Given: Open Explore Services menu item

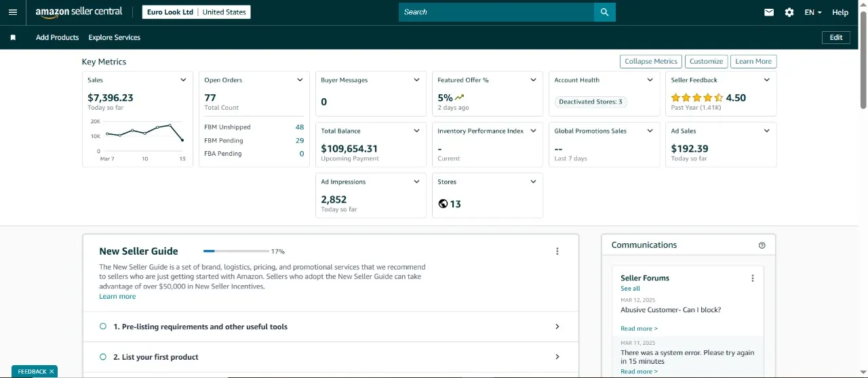Looking at the screenshot, I should click(x=115, y=37).
